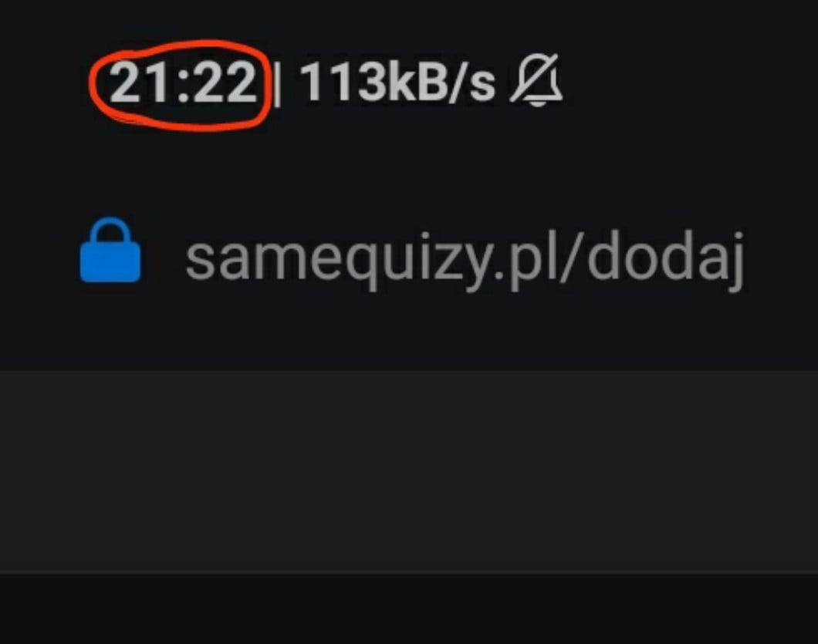Tap the muted bell notification icon

click(x=536, y=80)
